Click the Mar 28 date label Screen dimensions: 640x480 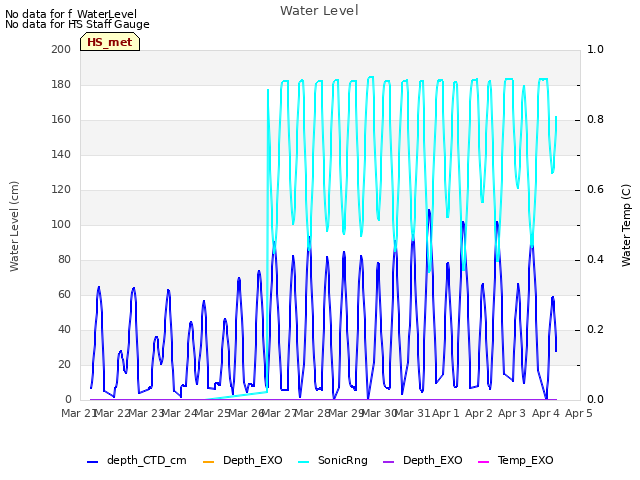(312, 413)
